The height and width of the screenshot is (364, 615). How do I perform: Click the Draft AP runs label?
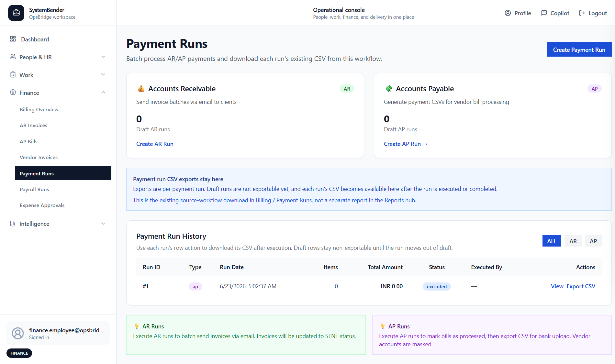coord(400,129)
